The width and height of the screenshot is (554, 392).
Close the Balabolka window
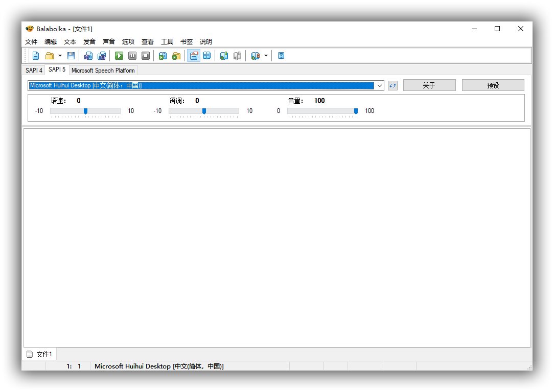click(520, 29)
